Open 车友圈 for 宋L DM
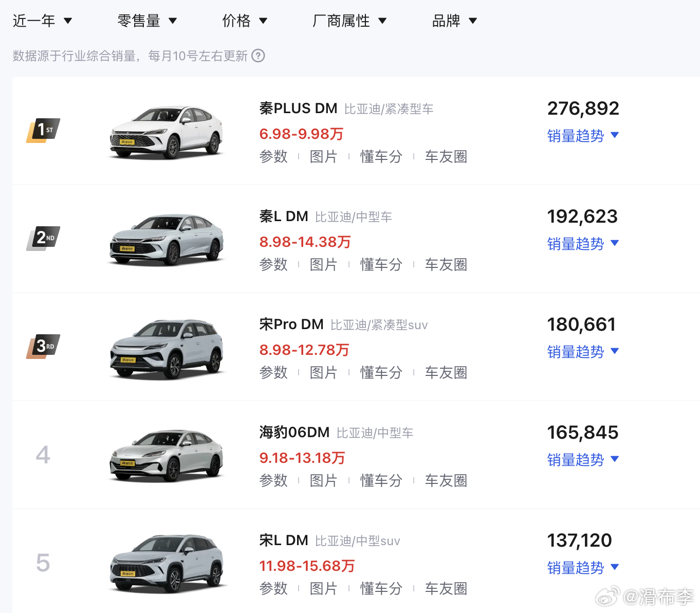Image resolution: width=700 pixels, height=613 pixels. [x=446, y=589]
